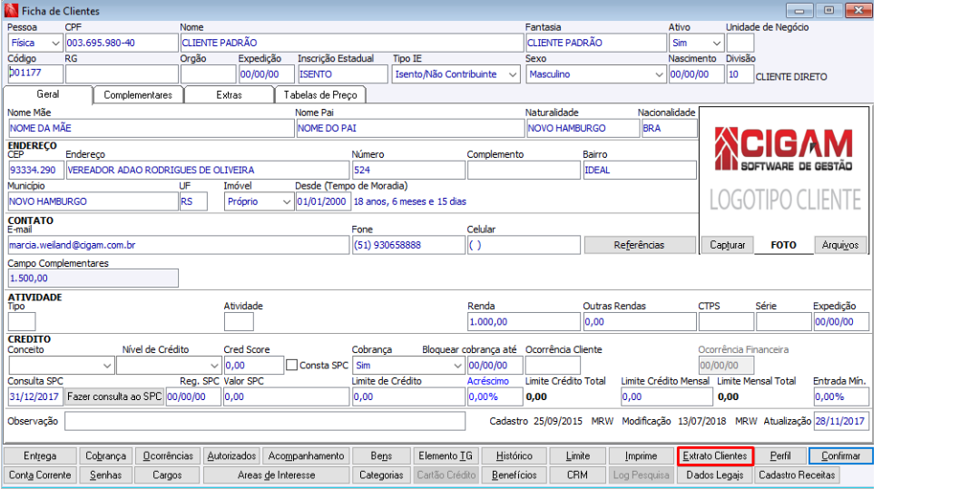Click the Renda field
The height and width of the screenshot is (489, 980).
[524, 322]
